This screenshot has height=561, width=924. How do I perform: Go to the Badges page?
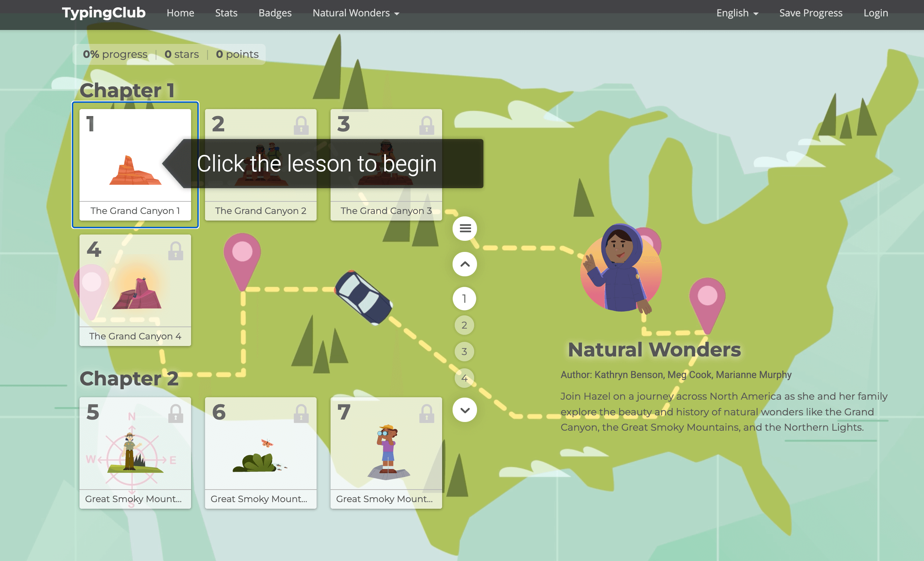click(x=275, y=13)
